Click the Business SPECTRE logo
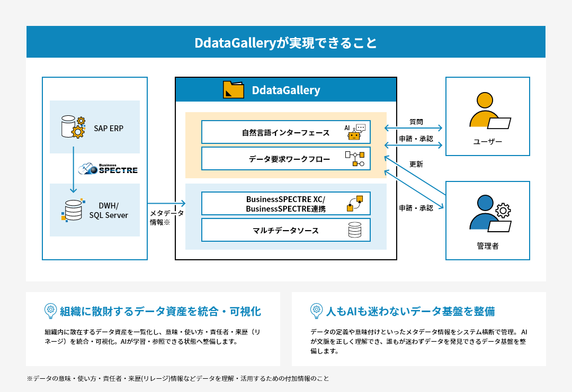This screenshot has width=572, height=392. pos(108,169)
